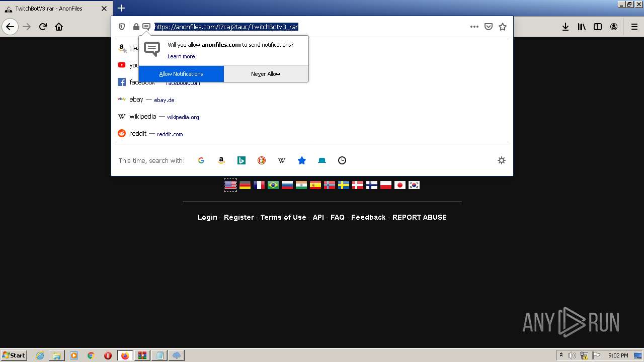The width and height of the screenshot is (644, 362).
Task: Select the Spanish flag language
Action: (315, 185)
